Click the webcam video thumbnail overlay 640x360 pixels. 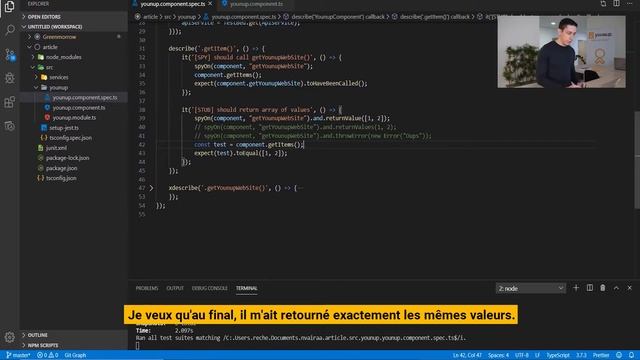(x=561, y=52)
